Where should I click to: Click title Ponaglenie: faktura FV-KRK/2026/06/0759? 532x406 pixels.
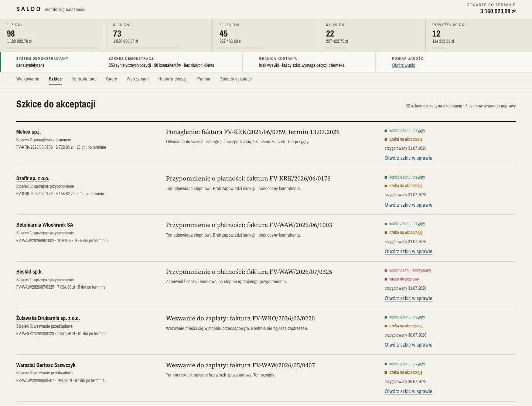pyautogui.click(x=253, y=132)
